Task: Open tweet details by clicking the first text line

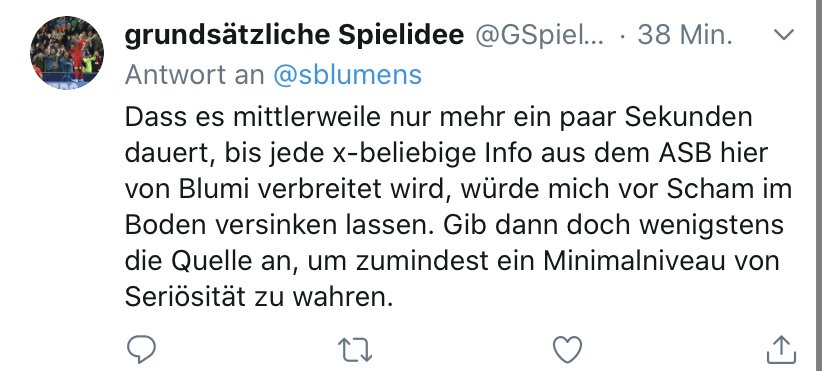Action: click(438, 118)
